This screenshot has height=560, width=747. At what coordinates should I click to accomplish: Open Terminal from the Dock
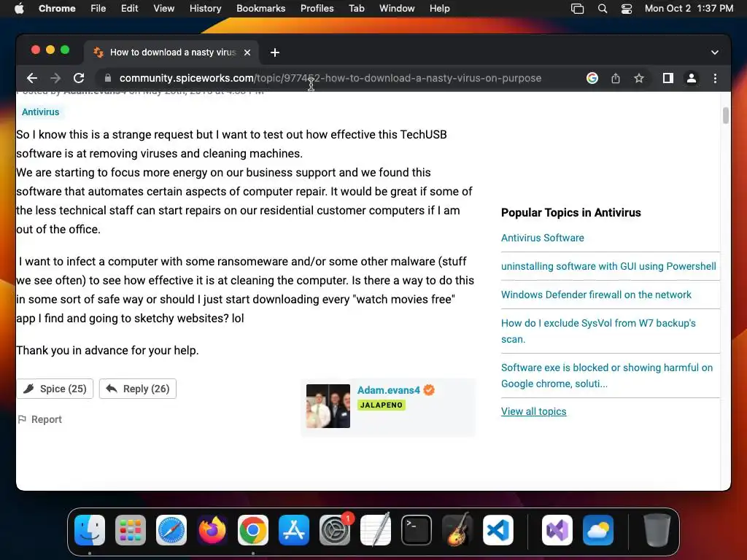[x=417, y=530]
